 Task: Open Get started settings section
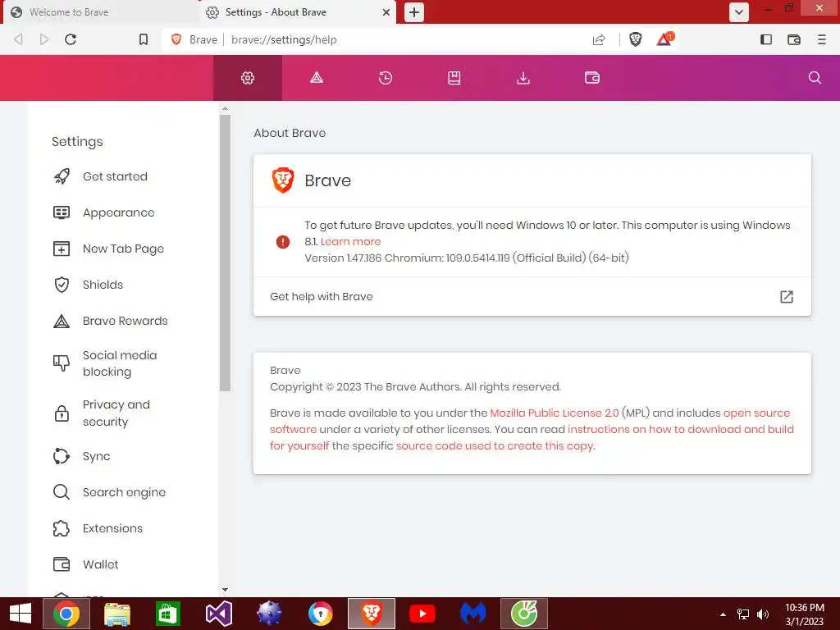[x=115, y=176]
